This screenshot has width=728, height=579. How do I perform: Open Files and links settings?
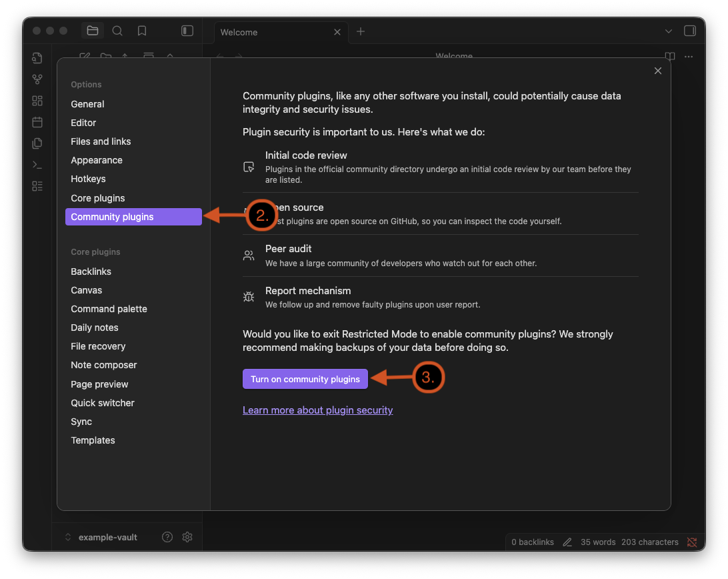134,141
